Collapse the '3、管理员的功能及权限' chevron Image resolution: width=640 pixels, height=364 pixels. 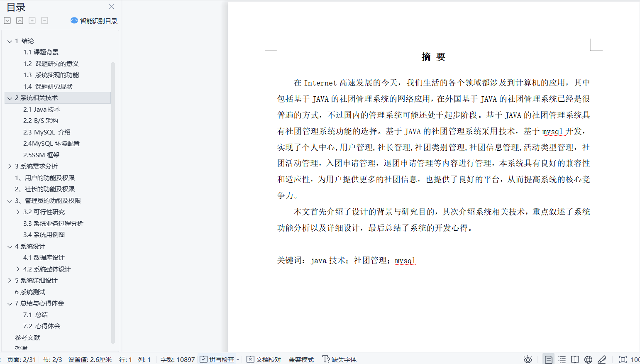[x=10, y=201]
